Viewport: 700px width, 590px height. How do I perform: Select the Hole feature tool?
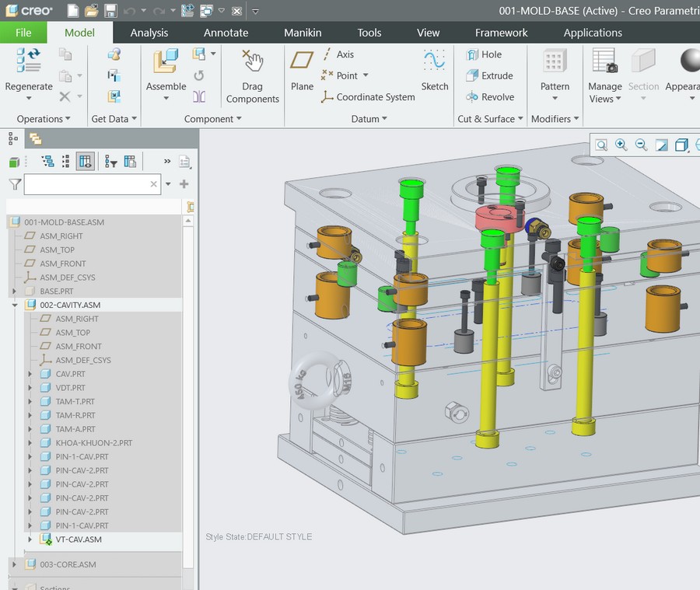coord(484,54)
